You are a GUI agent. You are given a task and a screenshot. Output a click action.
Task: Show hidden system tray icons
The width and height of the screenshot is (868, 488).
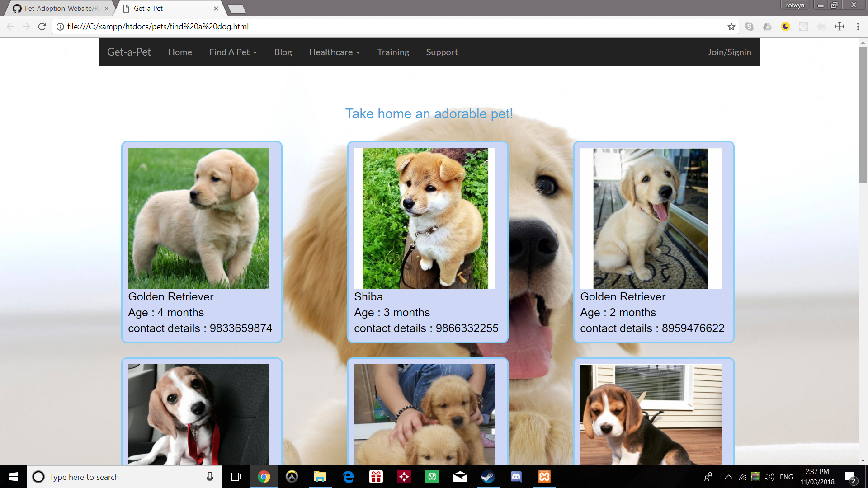729,477
